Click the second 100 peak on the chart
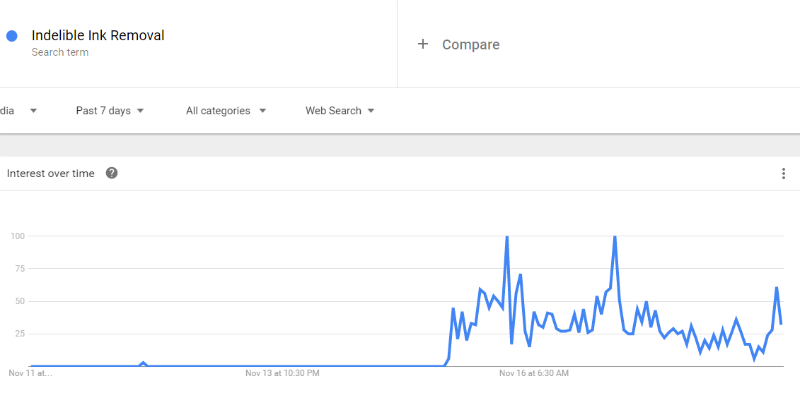The width and height of the screenshot is (800, 400). pos(614,237)
